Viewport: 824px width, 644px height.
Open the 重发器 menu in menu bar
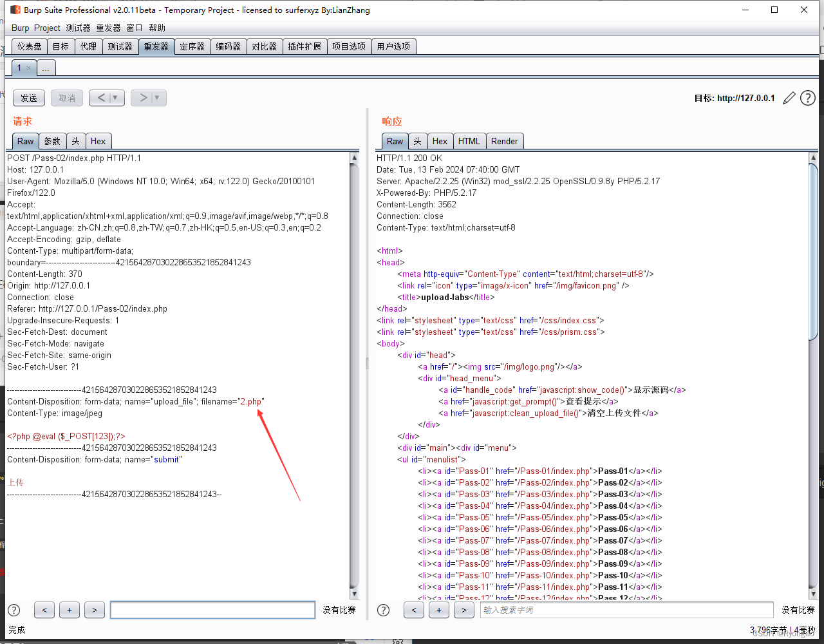pos(108,28)
